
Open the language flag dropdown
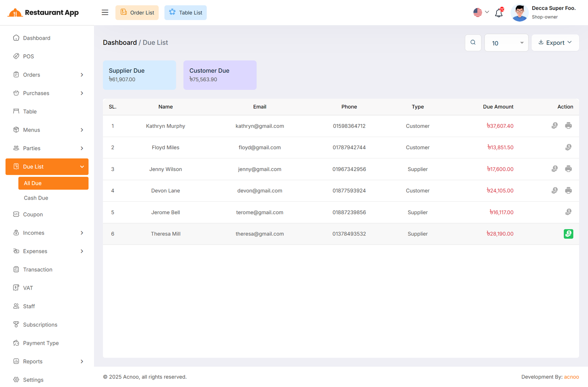click(481, 12)
